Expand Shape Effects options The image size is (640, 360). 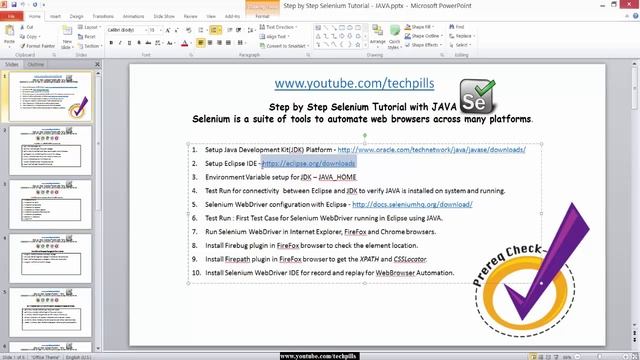(423, 45)
